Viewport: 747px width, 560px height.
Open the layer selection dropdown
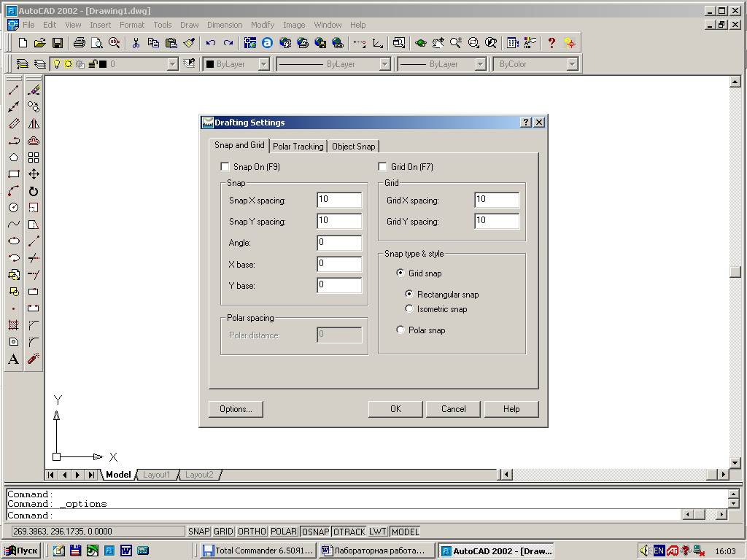point(172,64)
